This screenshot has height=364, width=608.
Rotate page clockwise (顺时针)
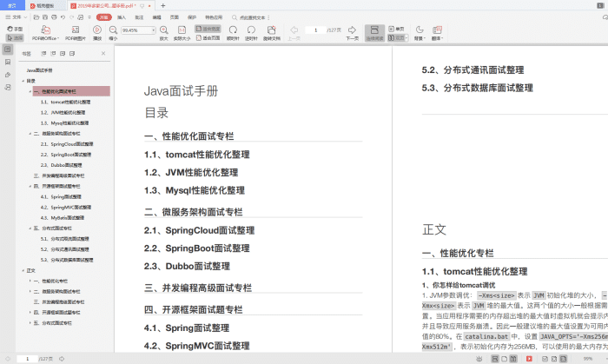coord(233,33)
